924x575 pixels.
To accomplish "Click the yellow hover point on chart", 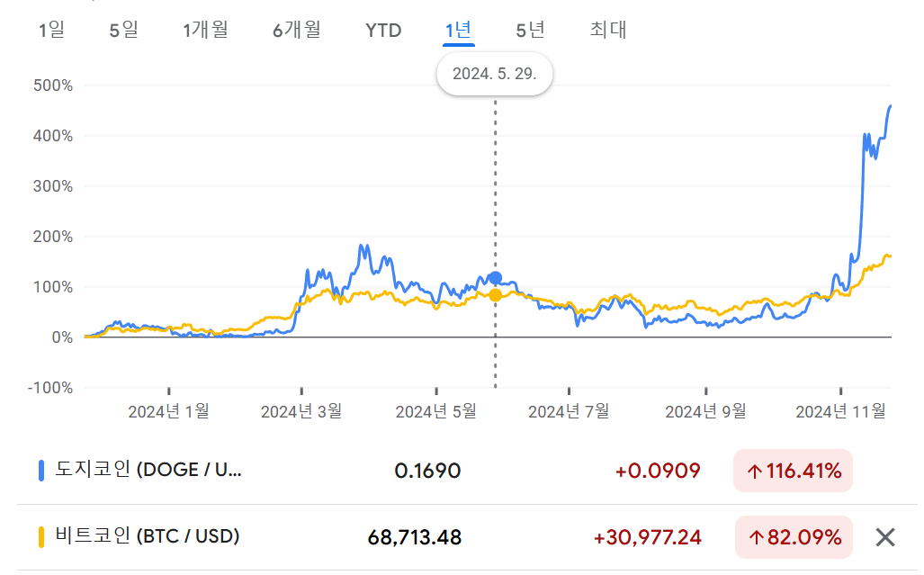I will 496,294.
